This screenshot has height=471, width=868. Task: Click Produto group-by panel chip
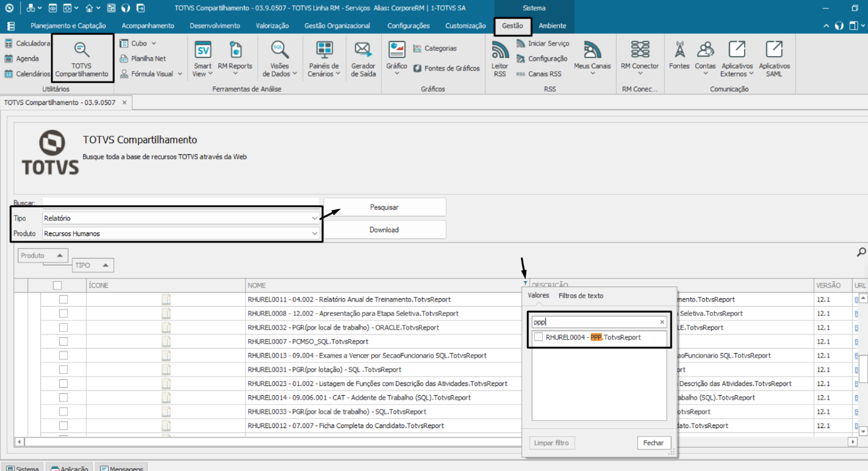click(43, 255)
